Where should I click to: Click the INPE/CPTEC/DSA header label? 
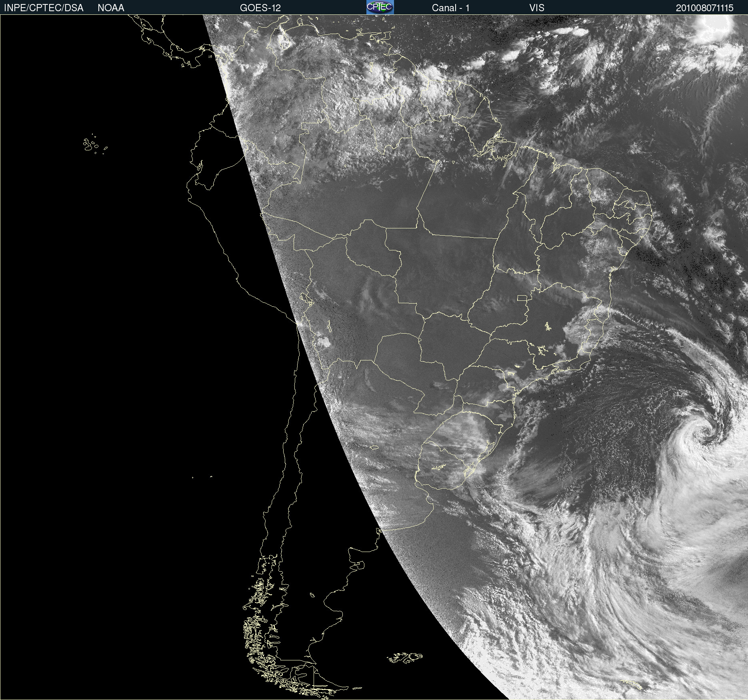click(x=44, y=8)
